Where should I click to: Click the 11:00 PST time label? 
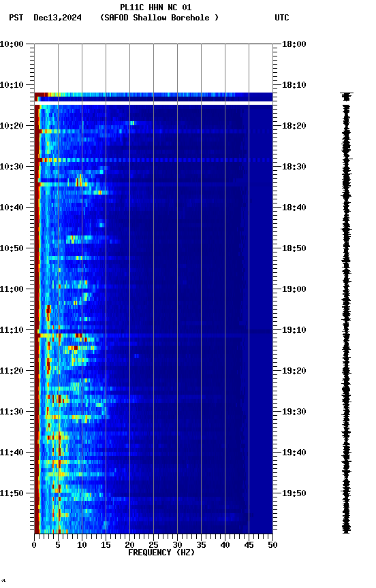pyautogui.click(x=12, y=289)
